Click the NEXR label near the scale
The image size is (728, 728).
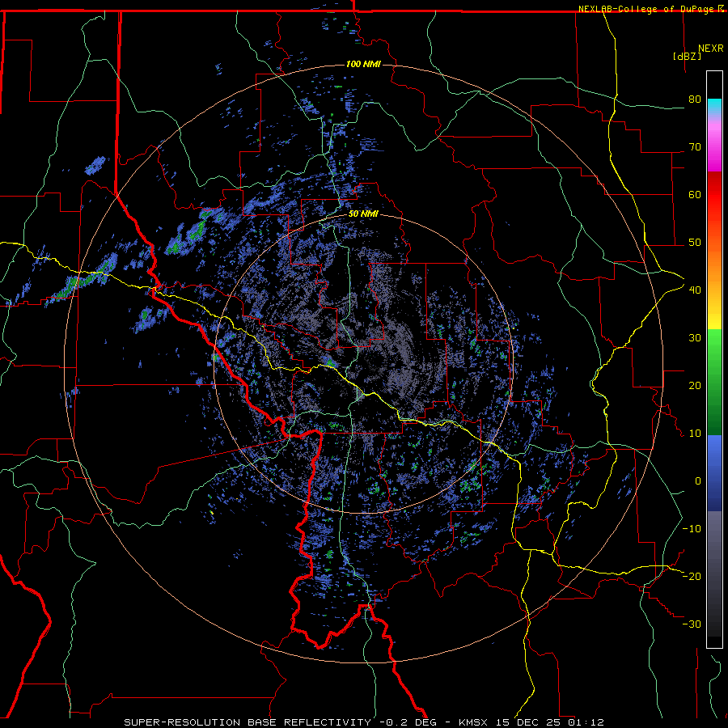(x=710, y=49)
